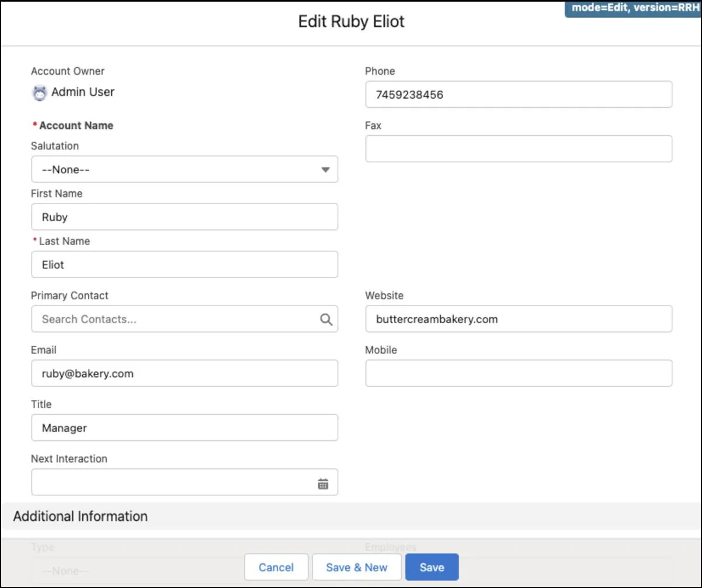Click the Phone field with 7459238456
702x588 pixels.
click(519, 94)
